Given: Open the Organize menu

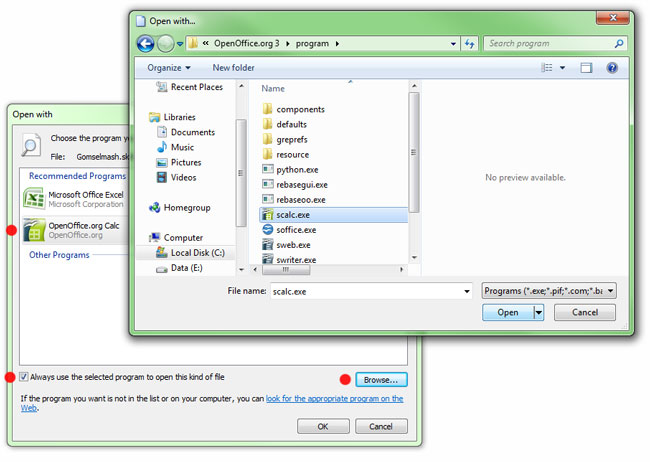Looking at the screenshot, I should [x=169, y=68].
